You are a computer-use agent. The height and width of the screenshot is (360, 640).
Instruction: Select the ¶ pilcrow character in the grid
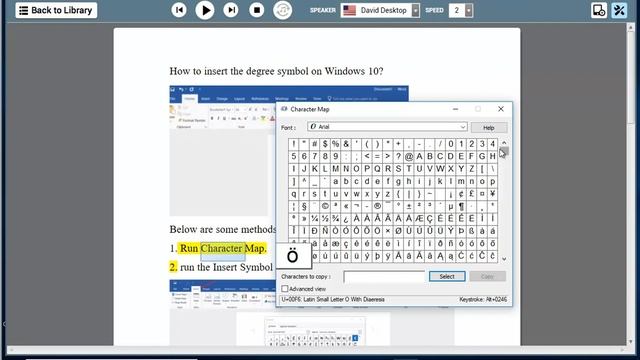461,206
